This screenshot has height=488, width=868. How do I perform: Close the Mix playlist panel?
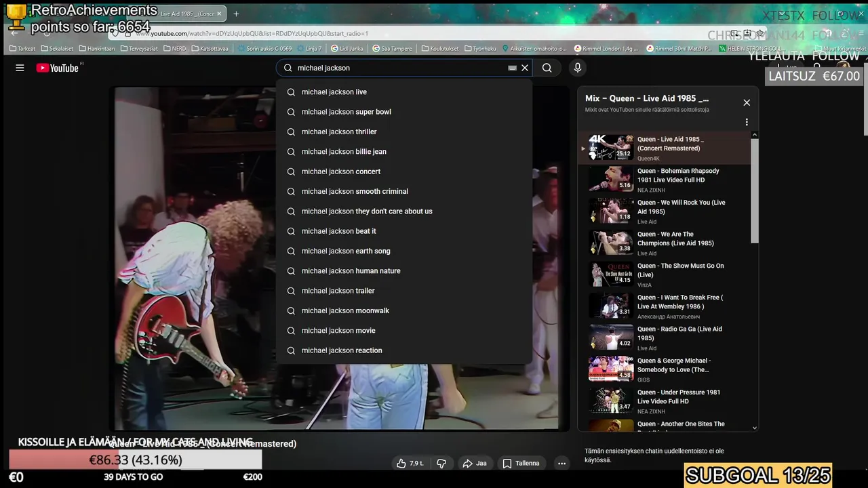[x=747, y=102]
